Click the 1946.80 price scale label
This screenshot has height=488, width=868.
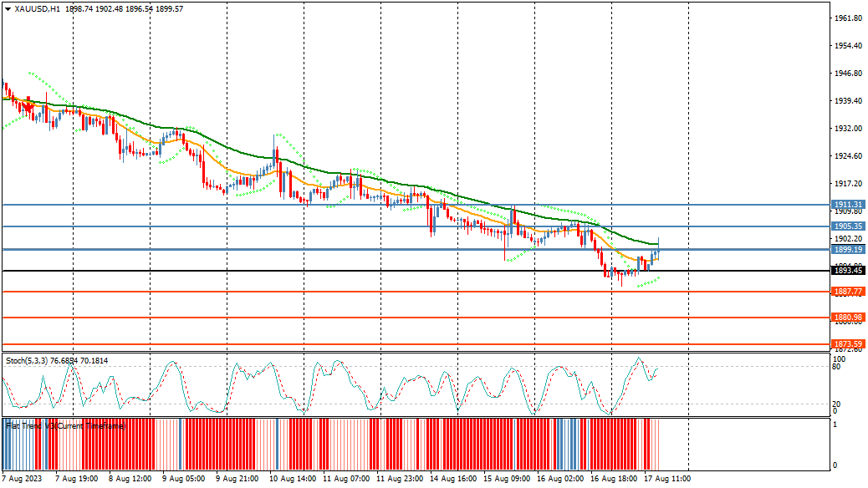[x=849, y=73]
